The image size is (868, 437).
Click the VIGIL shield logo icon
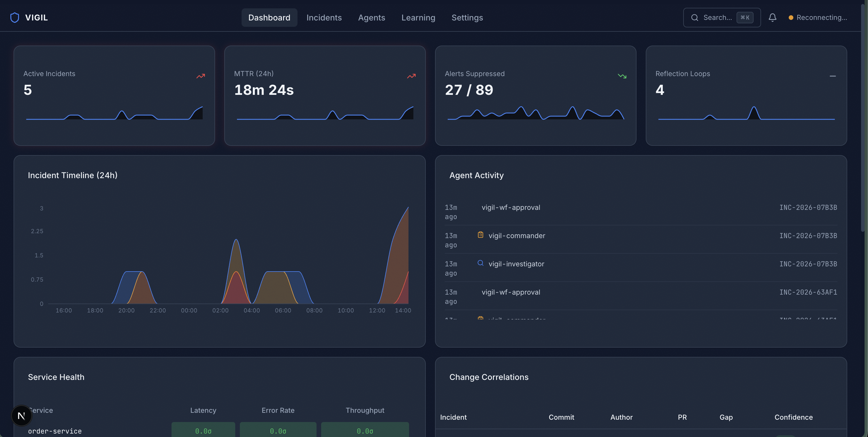(14, 18)
